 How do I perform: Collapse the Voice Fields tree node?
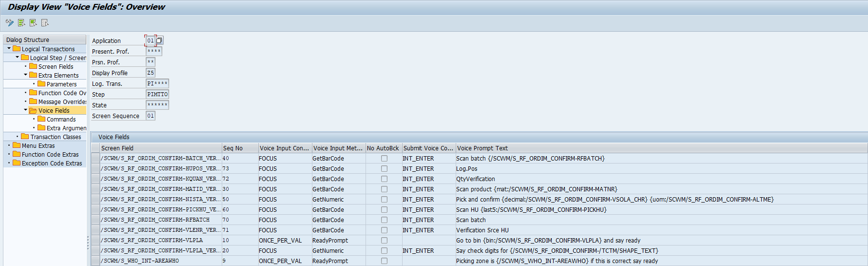click(25, 110)
